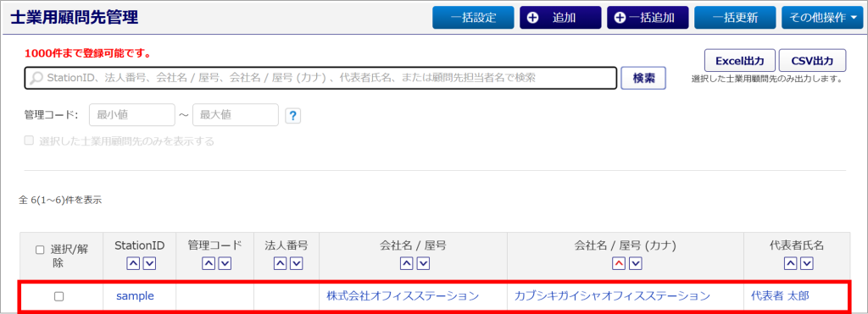The image size is (868, 314).
Task: Click the 一括追加 button
Action: point(648,18)
